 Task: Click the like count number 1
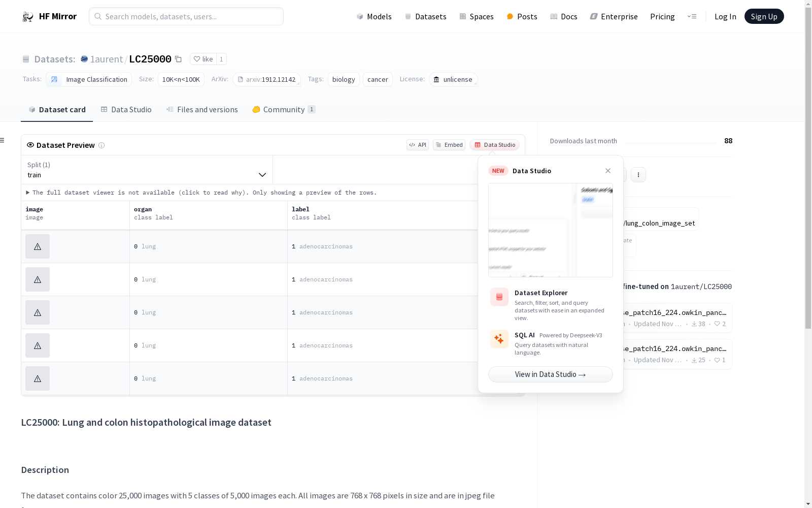click(x=221, y=59)
